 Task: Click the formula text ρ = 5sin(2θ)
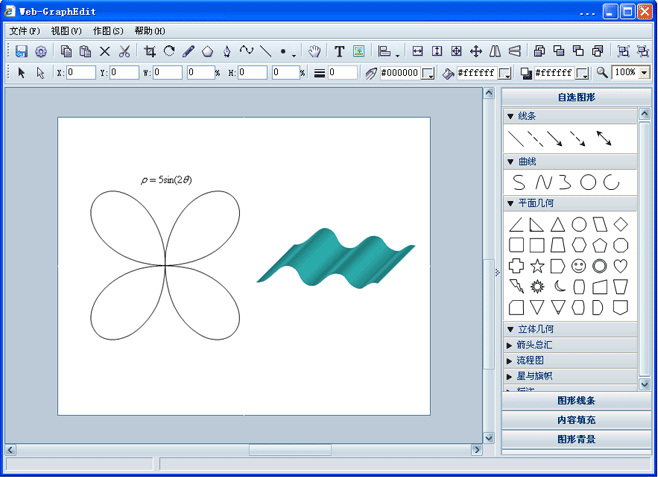point(166,180)
